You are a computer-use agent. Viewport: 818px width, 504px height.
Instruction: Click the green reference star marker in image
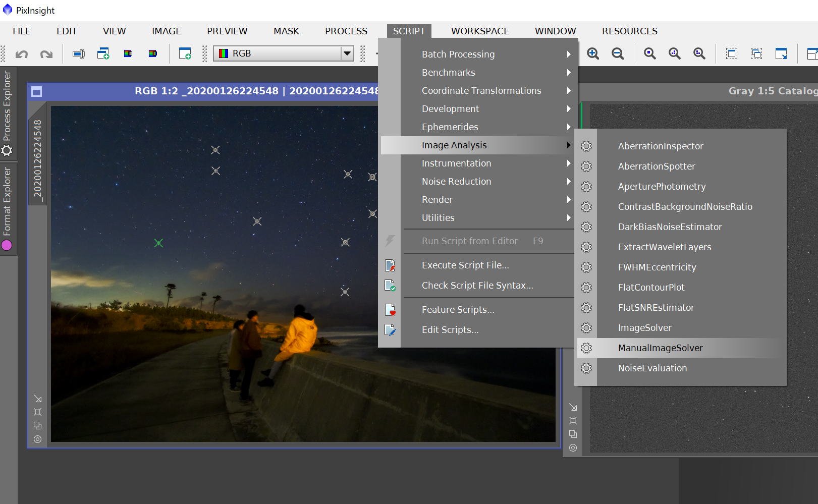158,243
